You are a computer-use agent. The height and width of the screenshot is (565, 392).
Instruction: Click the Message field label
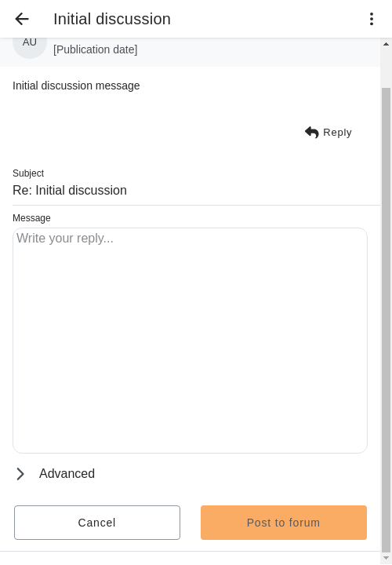31,218
